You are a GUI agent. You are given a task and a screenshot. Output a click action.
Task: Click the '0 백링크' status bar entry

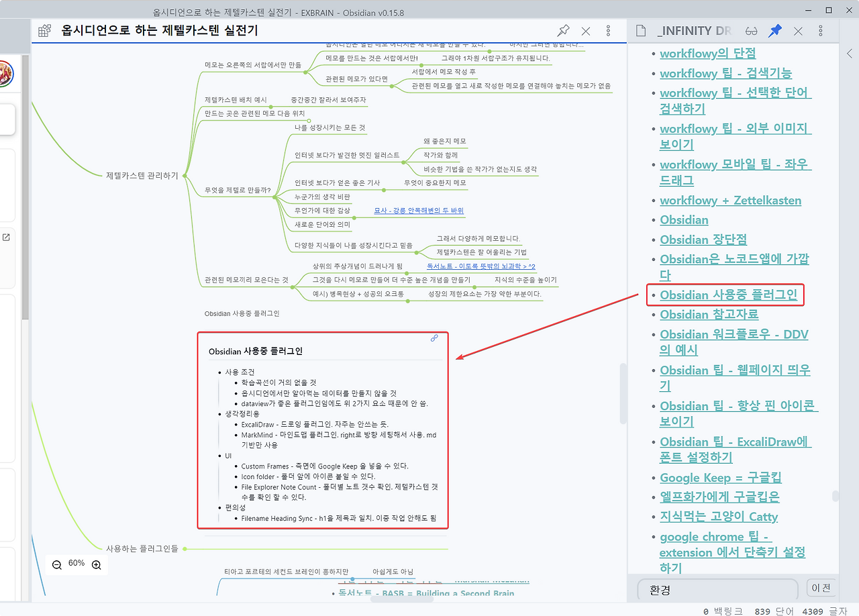point(723,611)
